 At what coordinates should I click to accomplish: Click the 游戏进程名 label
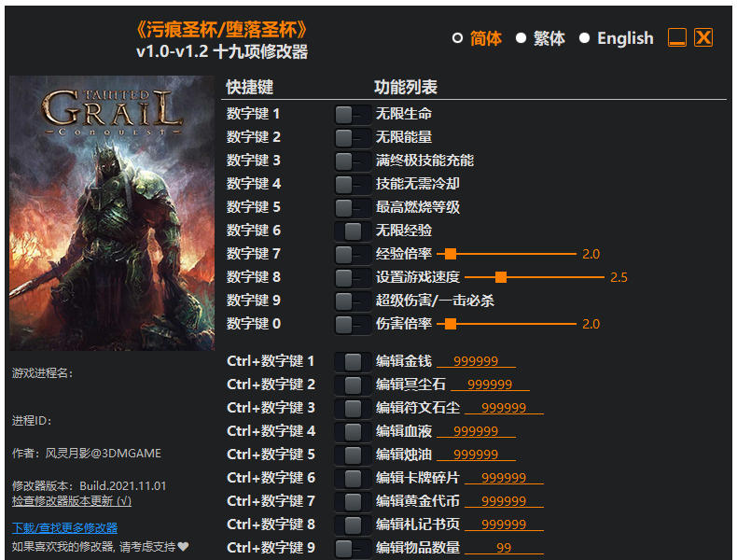(43, 373)
